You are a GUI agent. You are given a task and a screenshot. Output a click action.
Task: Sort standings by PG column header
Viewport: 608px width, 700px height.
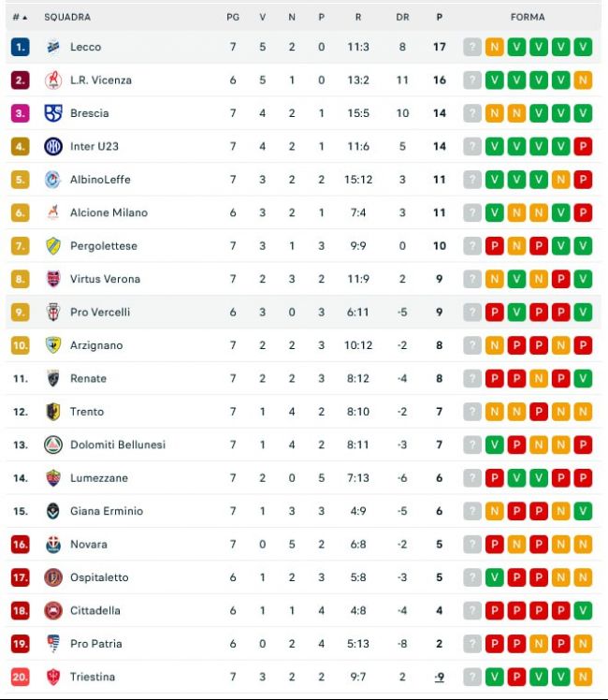click(x=233, y=17)
